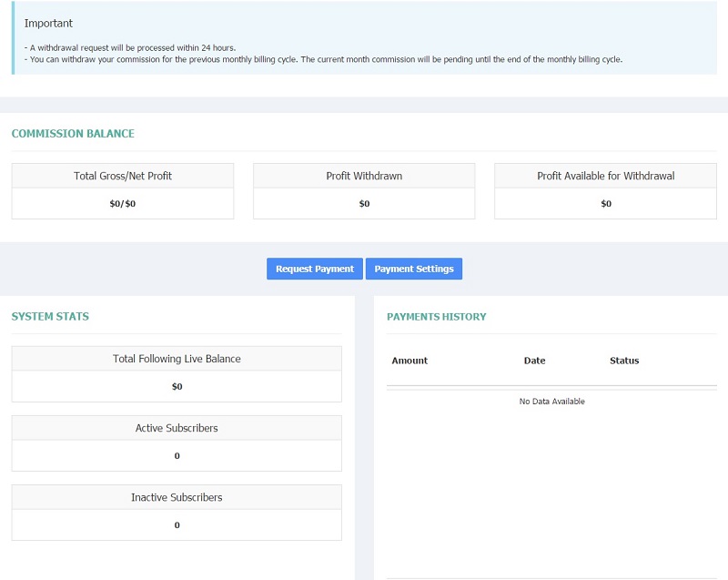Click the $0/$0 gross/net profit value
Viewport: 728px width, 580px height.
pyautogui.click(x=123, y=204)
